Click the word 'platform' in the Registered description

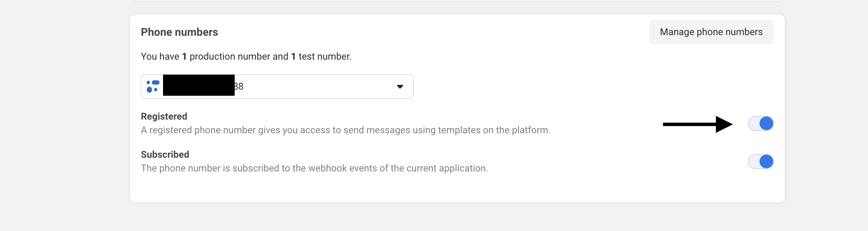click(x=531, y=130)
